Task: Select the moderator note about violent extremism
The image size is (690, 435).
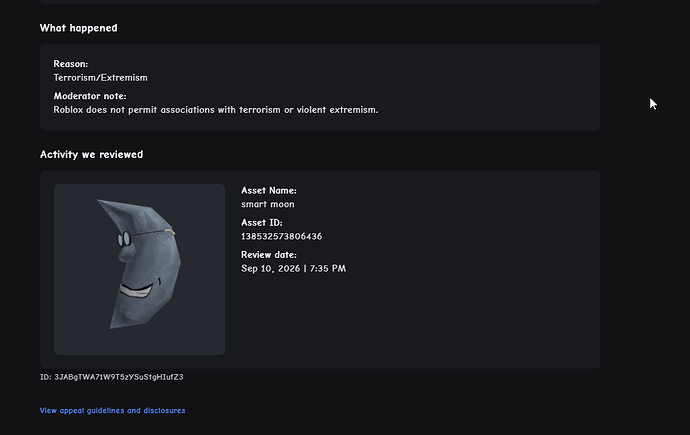Action: tap(216, 110)
